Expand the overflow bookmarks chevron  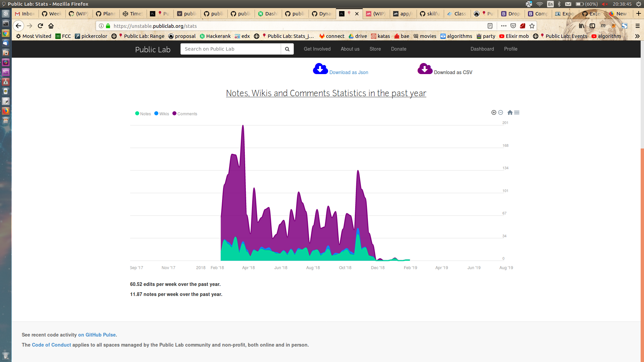637,36
